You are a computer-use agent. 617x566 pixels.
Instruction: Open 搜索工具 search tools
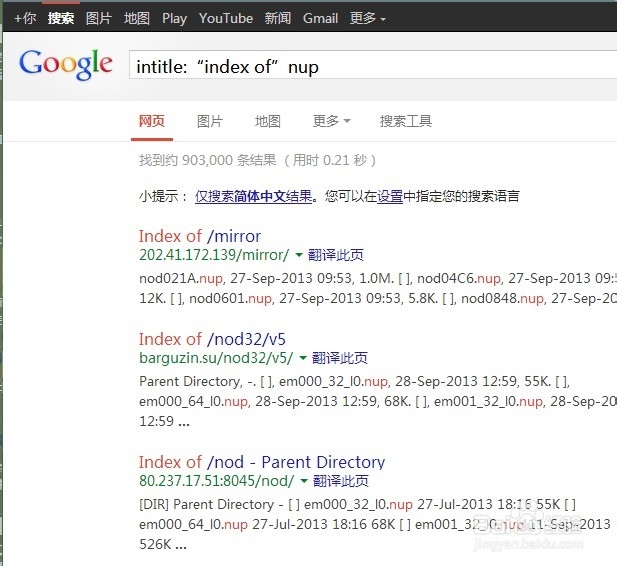coord(406,121)
